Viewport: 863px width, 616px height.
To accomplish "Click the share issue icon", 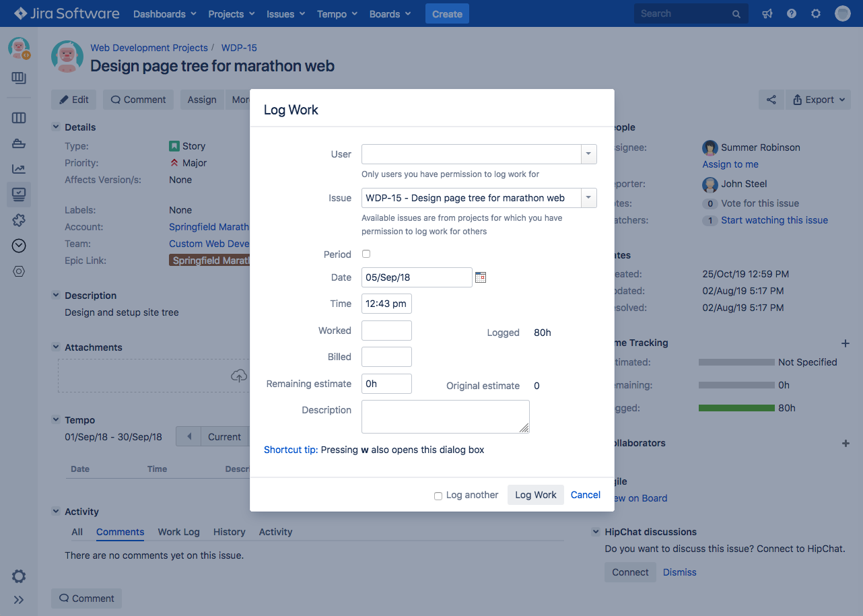I will coord(771,100).
